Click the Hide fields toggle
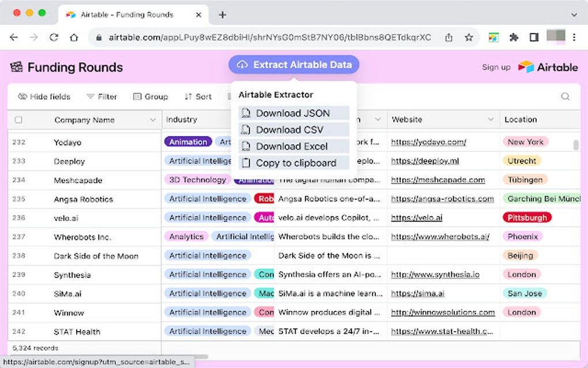Viewport: 588px width, 368px height. tap(44, 96)
